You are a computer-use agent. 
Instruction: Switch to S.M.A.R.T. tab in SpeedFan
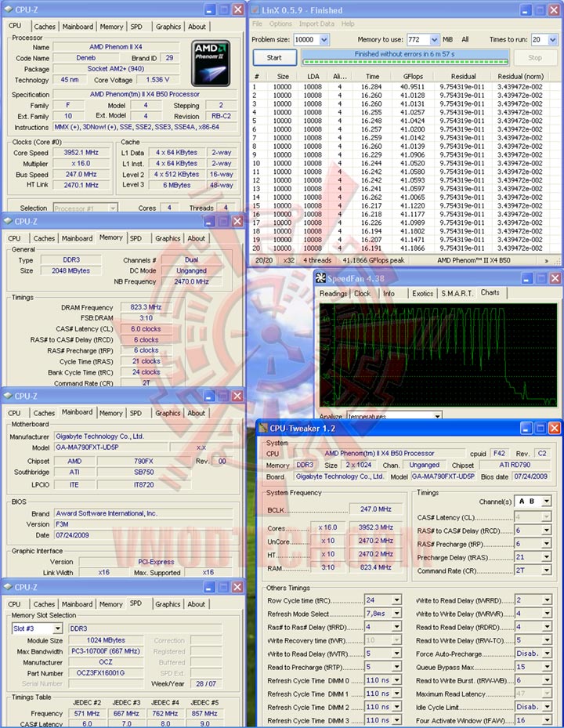coord(457,293)
